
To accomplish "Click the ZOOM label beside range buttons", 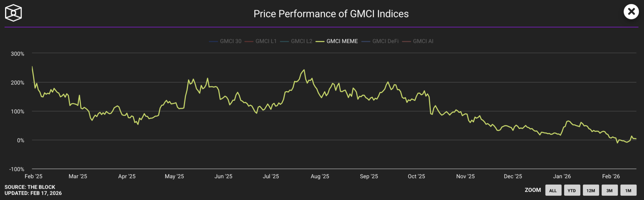I will (x=533, y=190).
